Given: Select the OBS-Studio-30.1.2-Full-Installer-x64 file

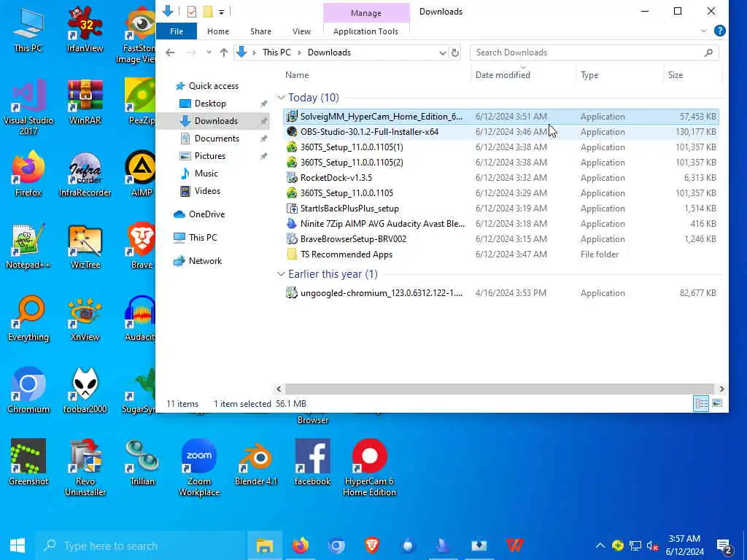Looking at the screenshot, I should (x=500, y=132).
